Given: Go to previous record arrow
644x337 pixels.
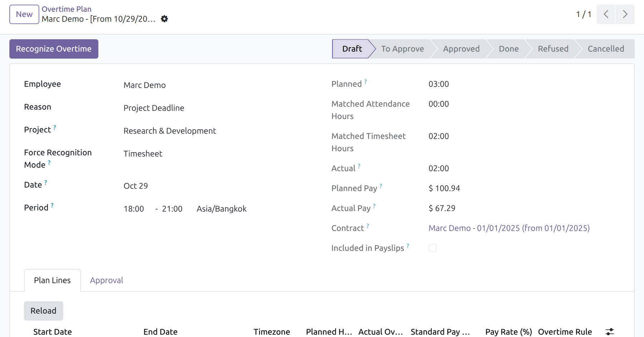Looking at the screenshot, I should (606, 14).
